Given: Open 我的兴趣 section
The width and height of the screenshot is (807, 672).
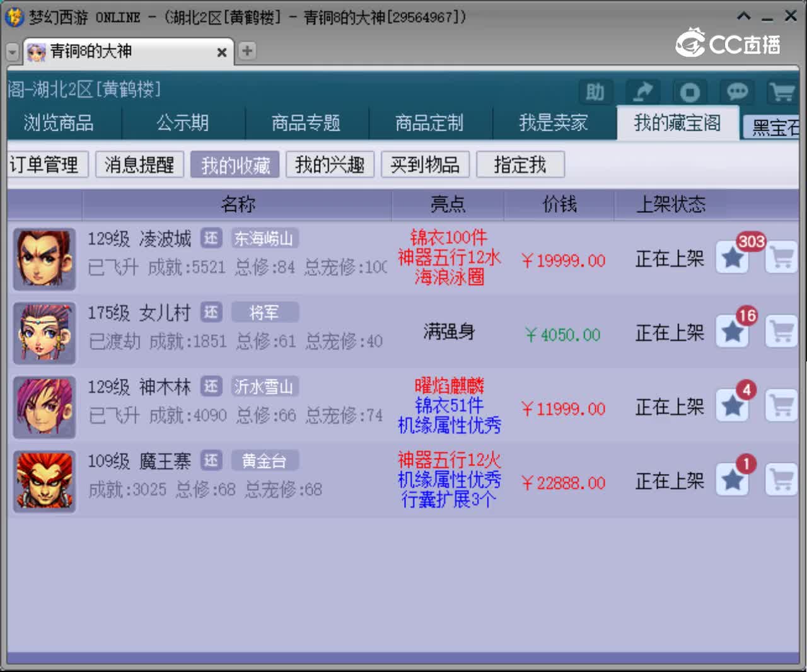Looking at the screenshot, I should (x=330, y=165).
